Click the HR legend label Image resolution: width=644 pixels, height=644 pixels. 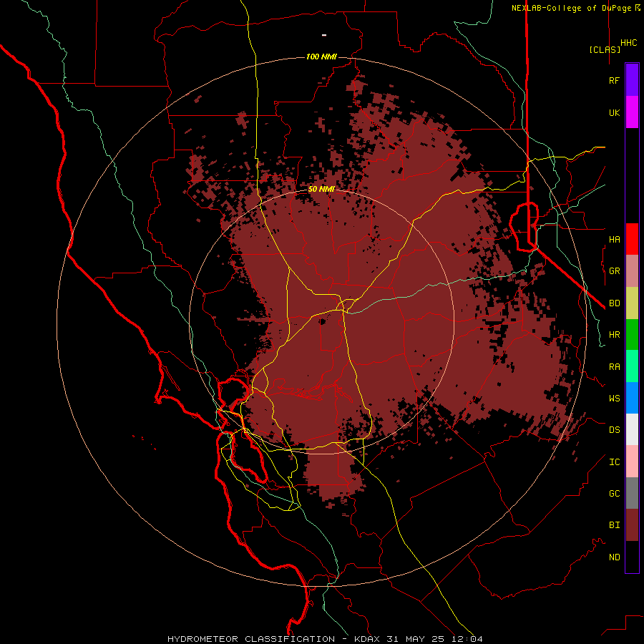pos(614,335)
